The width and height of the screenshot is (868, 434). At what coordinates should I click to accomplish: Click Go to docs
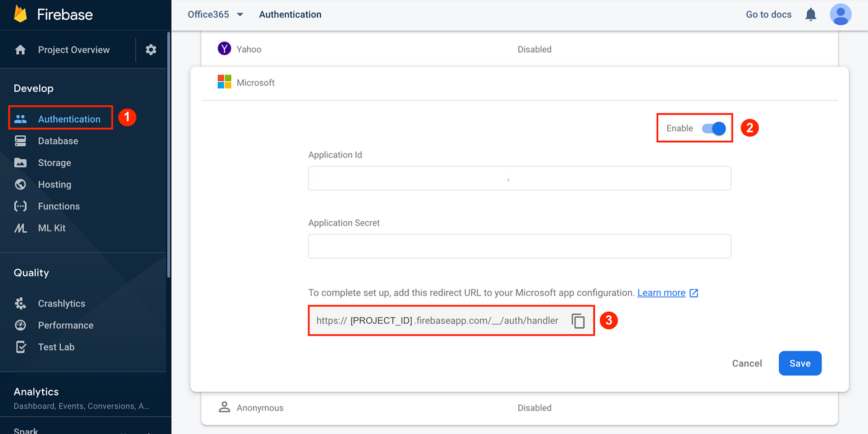768,14
